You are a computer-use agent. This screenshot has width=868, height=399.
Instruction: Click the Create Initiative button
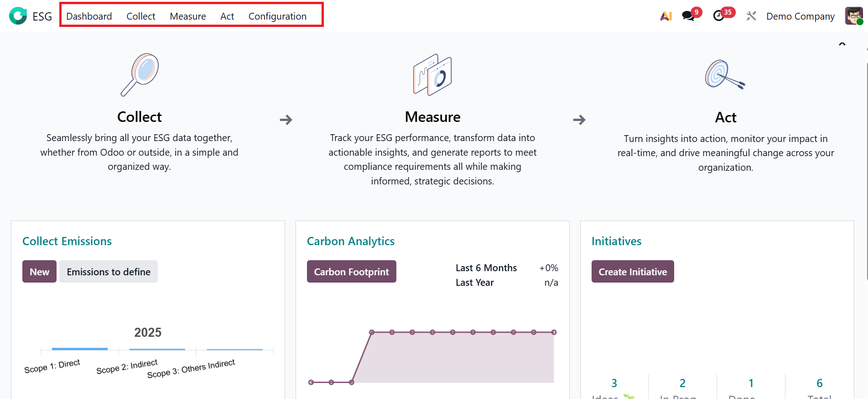click(633, 272)
